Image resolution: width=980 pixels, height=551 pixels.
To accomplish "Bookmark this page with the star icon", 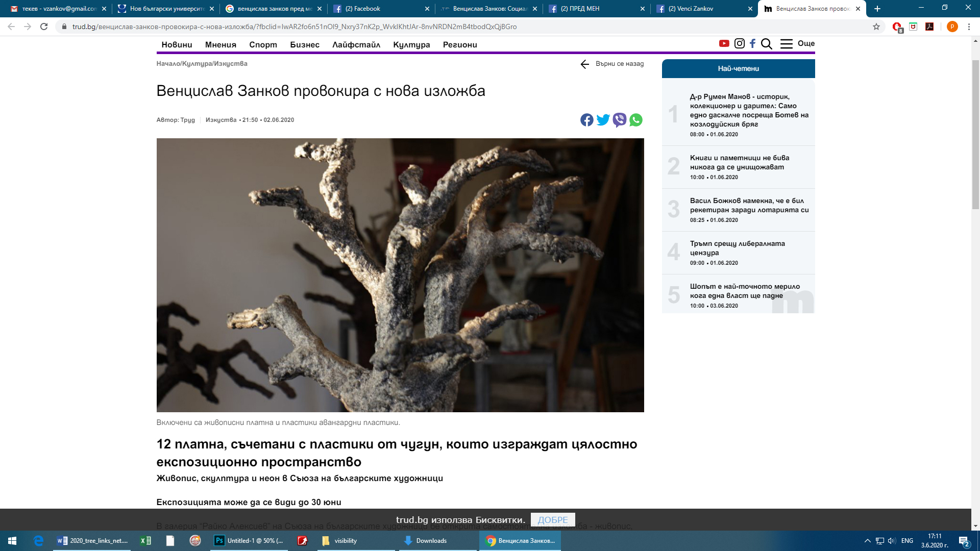I will tap(876, 27).
